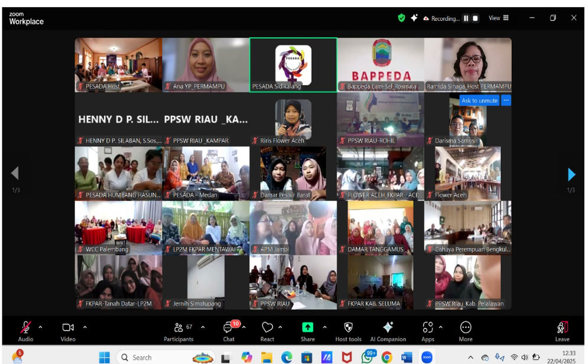Select the WCC Palembang video tile
Viewport: 588px width, 364px height.
coord(119,228)
